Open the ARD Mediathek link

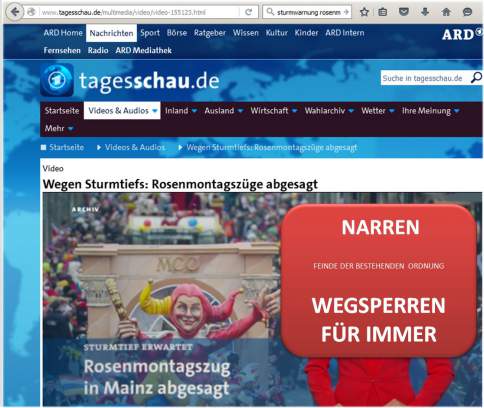pyautogui.click(x=143, y=50)
